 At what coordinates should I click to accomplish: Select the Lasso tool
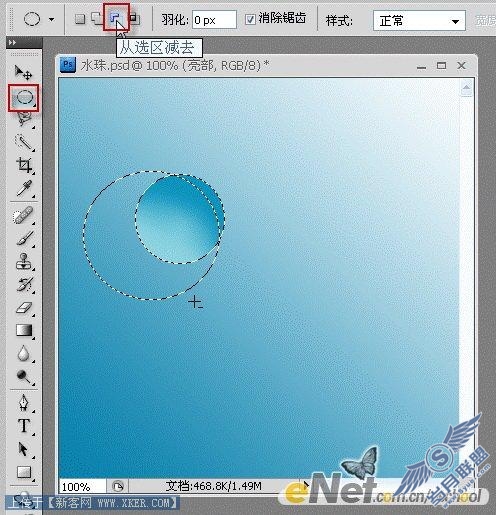24,119
